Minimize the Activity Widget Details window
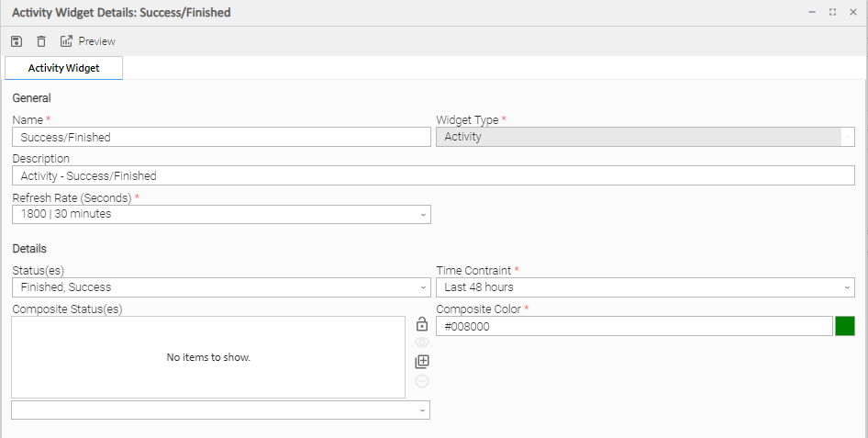The height and width of the screenshot is (438, 868). 811,12
